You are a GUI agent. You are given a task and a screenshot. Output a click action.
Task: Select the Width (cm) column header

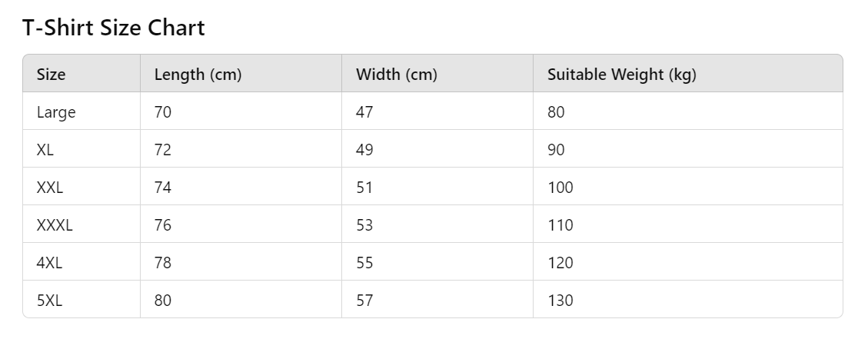coord(437,74)
